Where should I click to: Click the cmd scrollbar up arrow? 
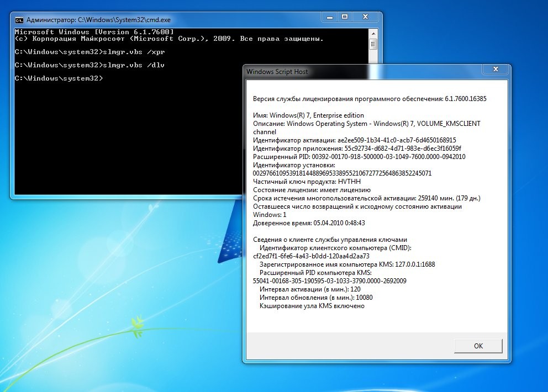point(373,34)
